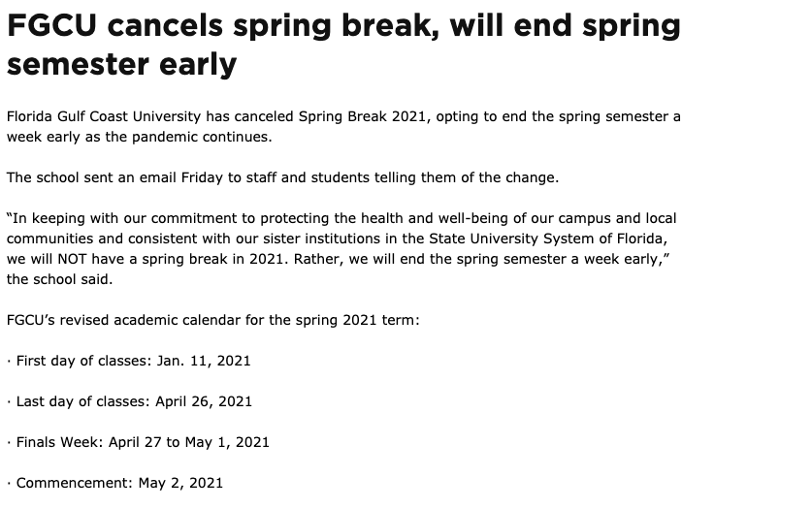Screen dimensions: 812x509
Task: Click "FGCU's revised academic calendar" line
Action: [136, 320]
